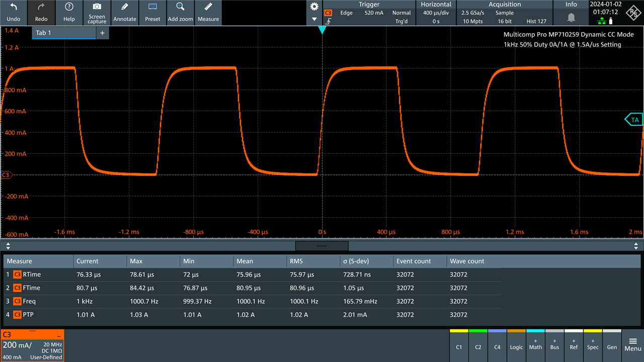Expand toolbar dropdown arrow below gear
The height and width of the screenshot is (362, 644).
coord(314,19)
